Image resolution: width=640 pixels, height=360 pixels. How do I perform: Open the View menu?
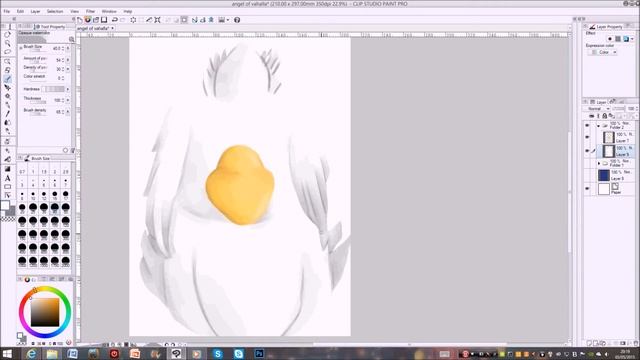74,11
